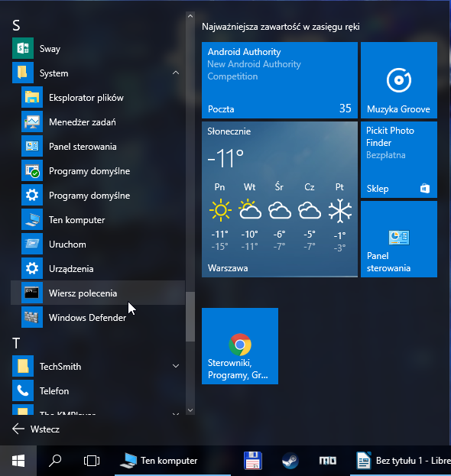Open Steam from the taskbar

(290, 461)
